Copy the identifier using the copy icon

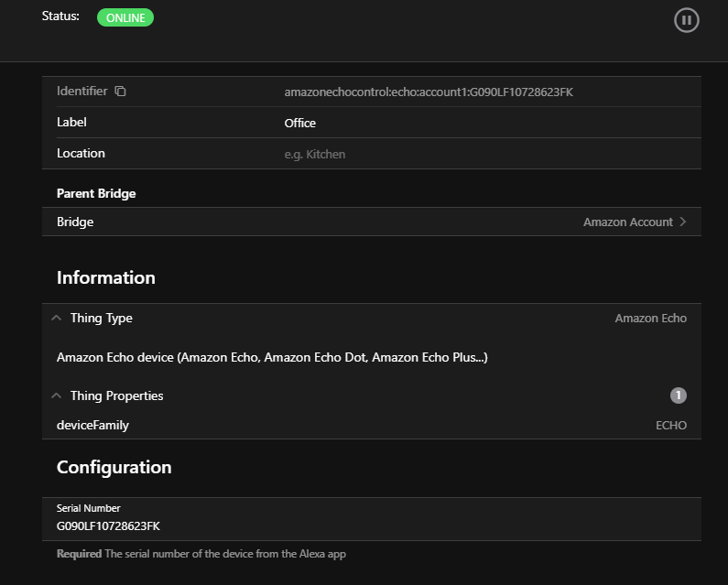pos(120,92)
